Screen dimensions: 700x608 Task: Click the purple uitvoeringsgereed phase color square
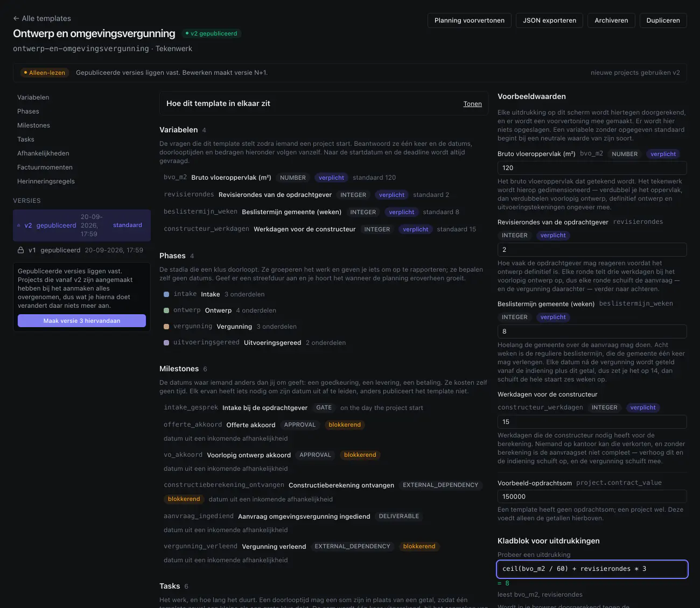pyautogui.click(x=166, y=343)
